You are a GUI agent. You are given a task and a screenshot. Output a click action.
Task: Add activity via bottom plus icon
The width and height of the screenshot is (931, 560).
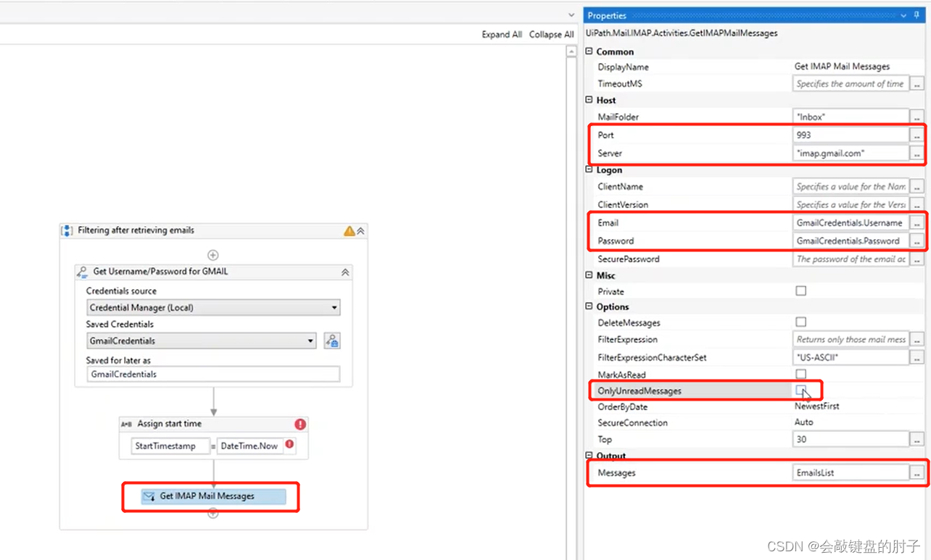tap(213, 514)
